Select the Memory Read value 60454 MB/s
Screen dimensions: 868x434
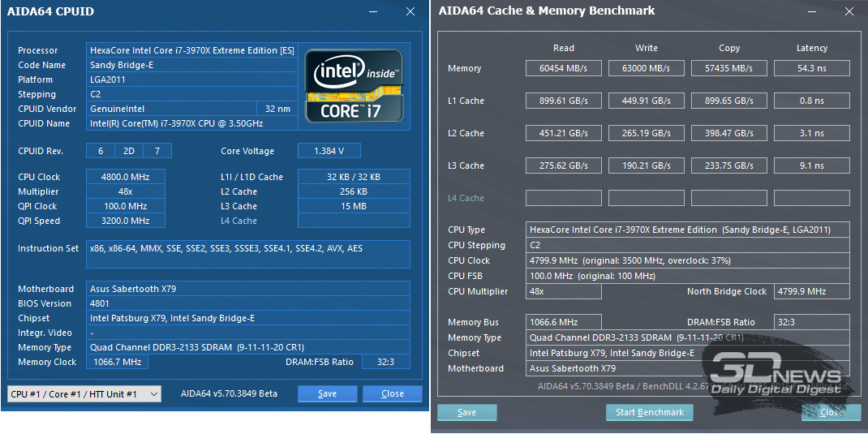[564, 68]
